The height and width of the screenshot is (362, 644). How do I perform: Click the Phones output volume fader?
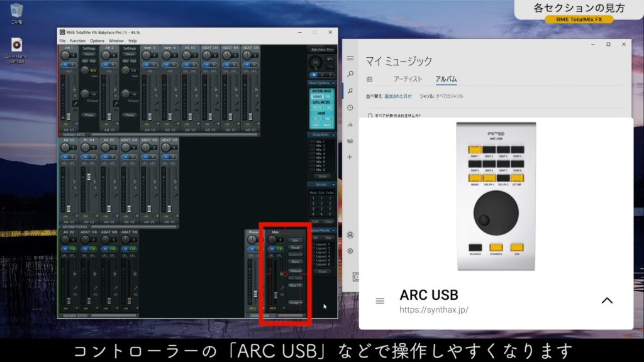[x=255, y=294]
